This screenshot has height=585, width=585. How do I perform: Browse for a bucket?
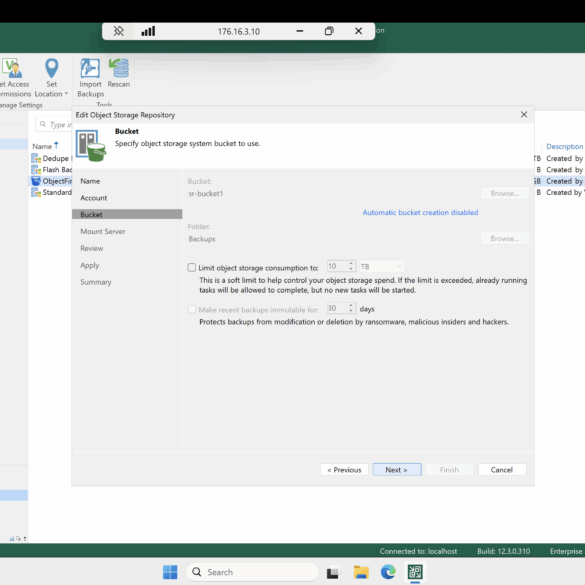(504, 193)
